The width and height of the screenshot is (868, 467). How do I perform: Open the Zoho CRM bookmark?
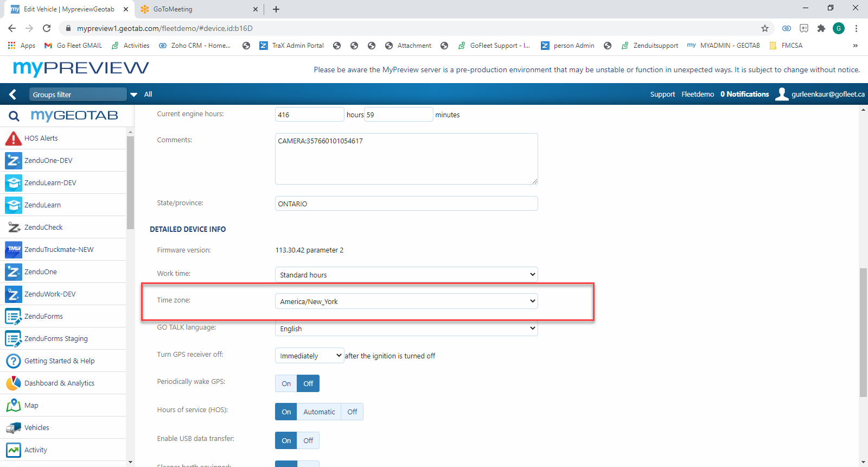(195, 46)
